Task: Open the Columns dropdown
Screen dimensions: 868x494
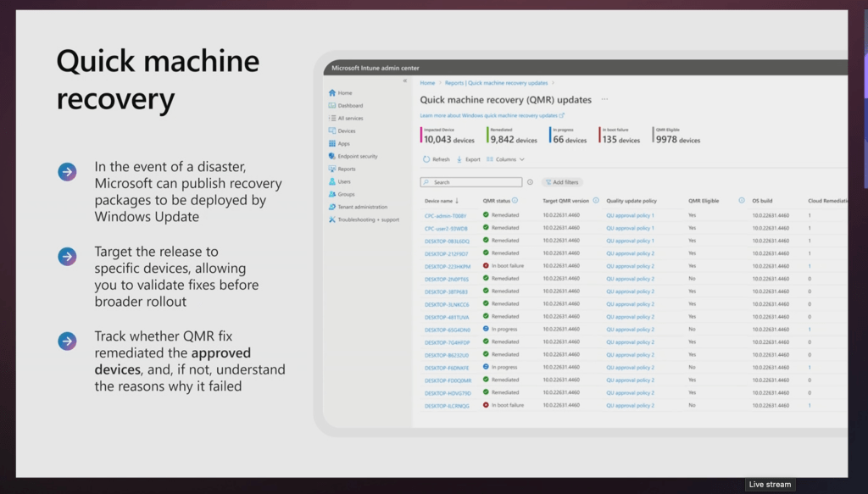Action: 505,159
